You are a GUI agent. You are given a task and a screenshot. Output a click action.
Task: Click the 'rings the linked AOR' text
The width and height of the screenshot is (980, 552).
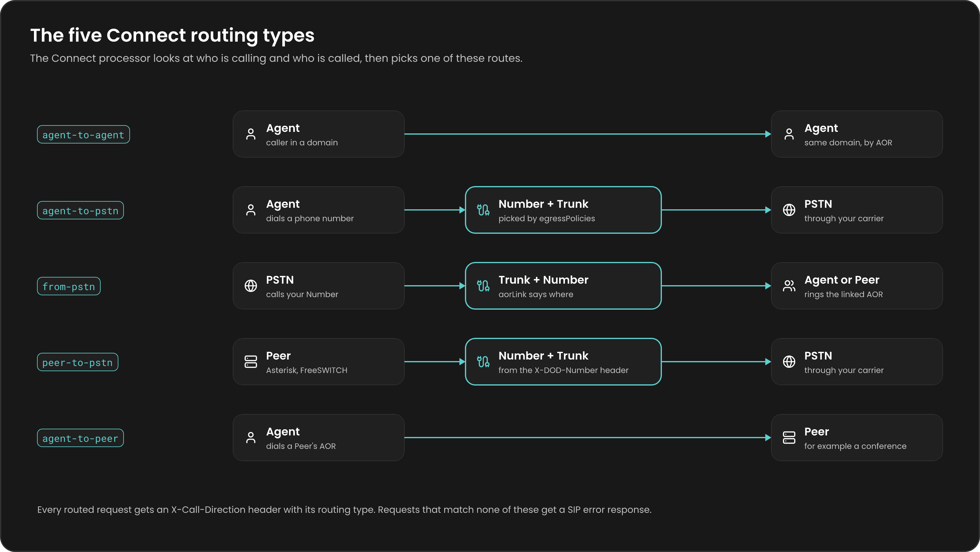[843, 294]
